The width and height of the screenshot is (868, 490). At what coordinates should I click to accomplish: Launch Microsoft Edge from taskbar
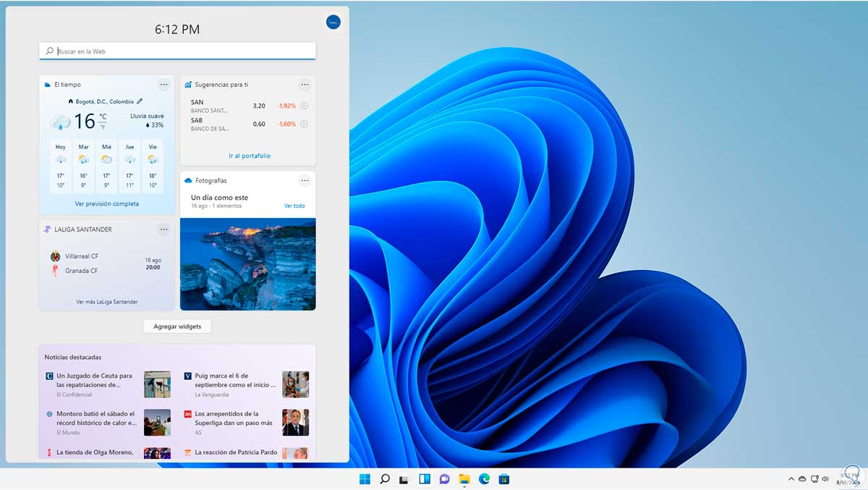(485, 479)
